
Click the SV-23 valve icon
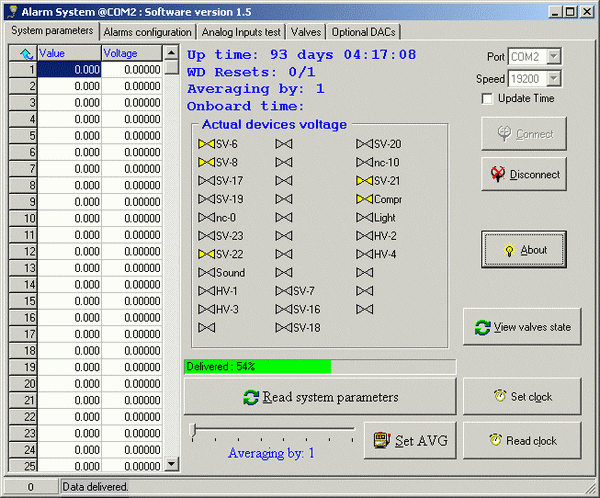[x=206, y=236]
